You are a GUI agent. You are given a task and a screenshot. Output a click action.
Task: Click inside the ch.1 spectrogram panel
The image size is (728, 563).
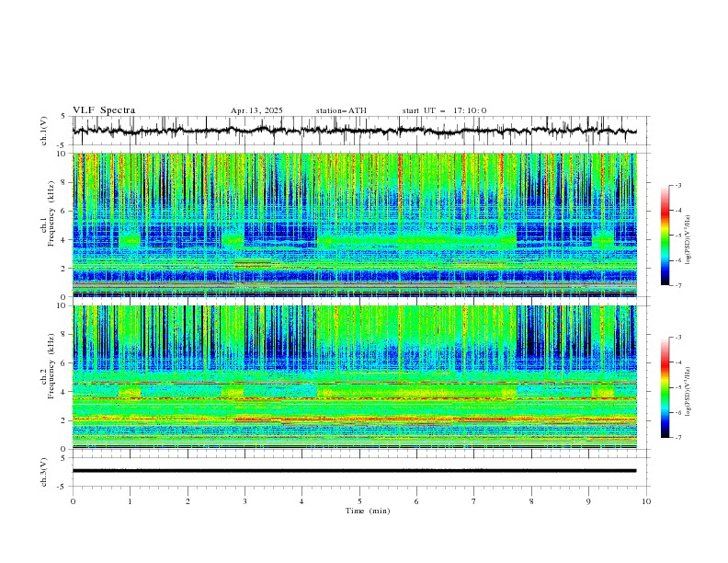click(x=355, y=224)
